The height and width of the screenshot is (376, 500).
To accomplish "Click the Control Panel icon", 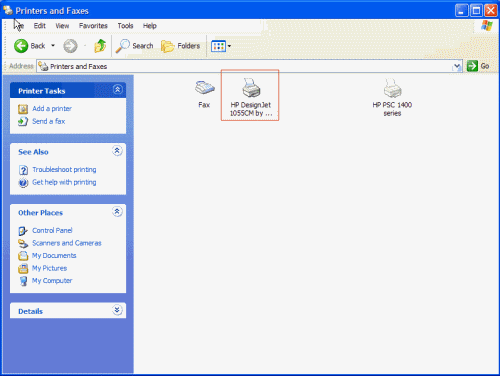I will click(x=23, y=231).
